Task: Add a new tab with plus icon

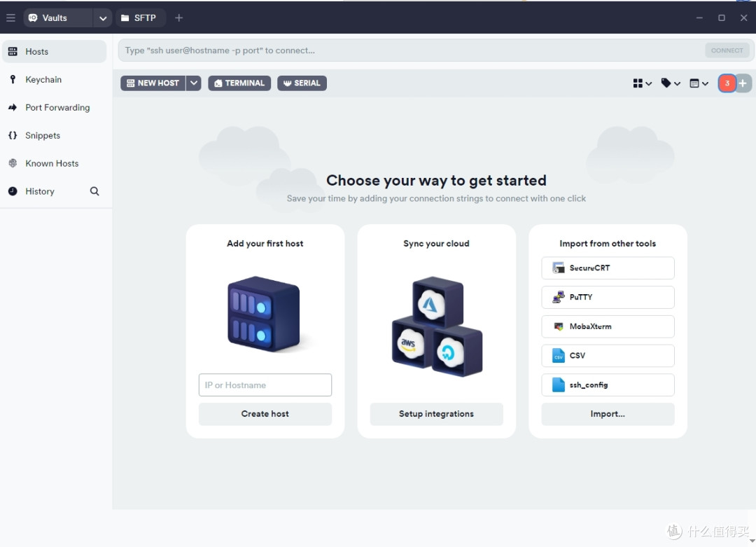Action: tap(179, 18)
